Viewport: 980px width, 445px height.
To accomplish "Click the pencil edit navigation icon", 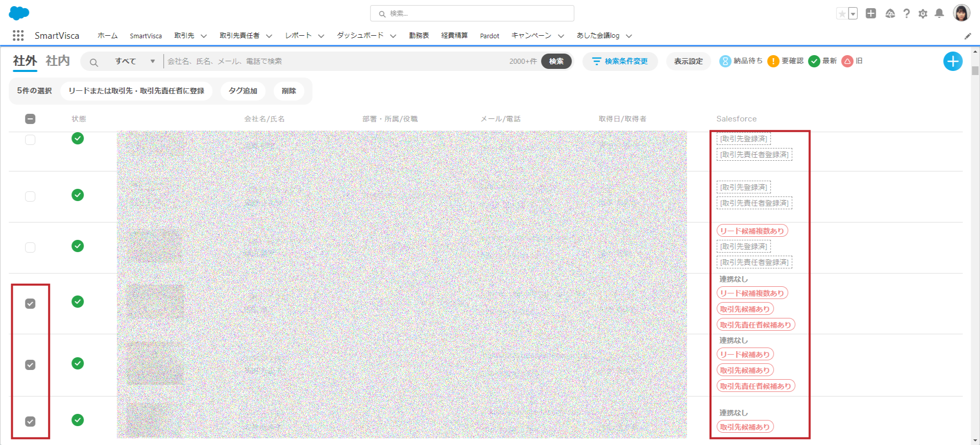I will 968,36.
